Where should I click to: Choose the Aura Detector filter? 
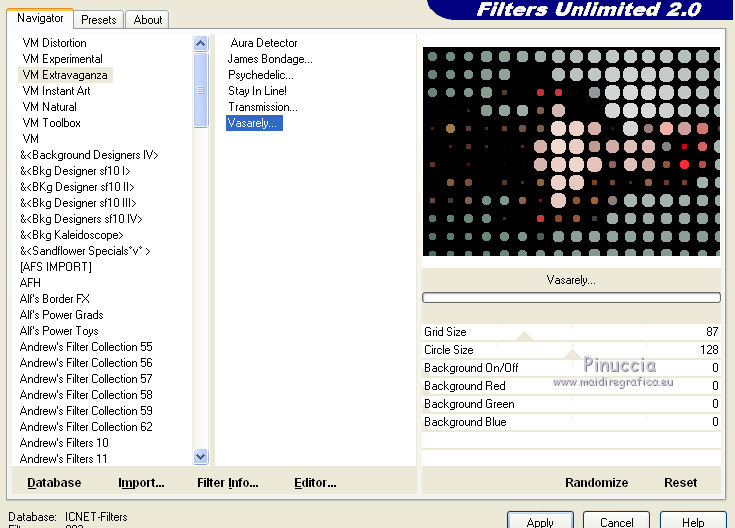point(264,43)
